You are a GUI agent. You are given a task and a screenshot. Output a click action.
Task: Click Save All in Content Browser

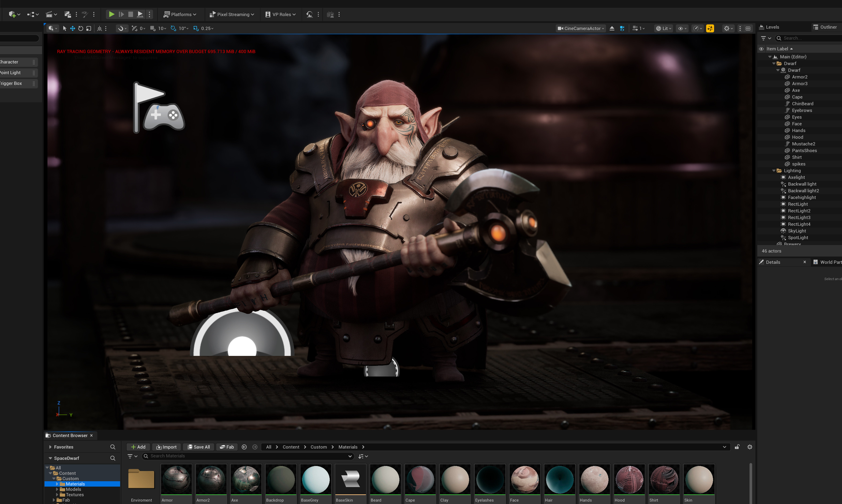(x=199, y=447)
